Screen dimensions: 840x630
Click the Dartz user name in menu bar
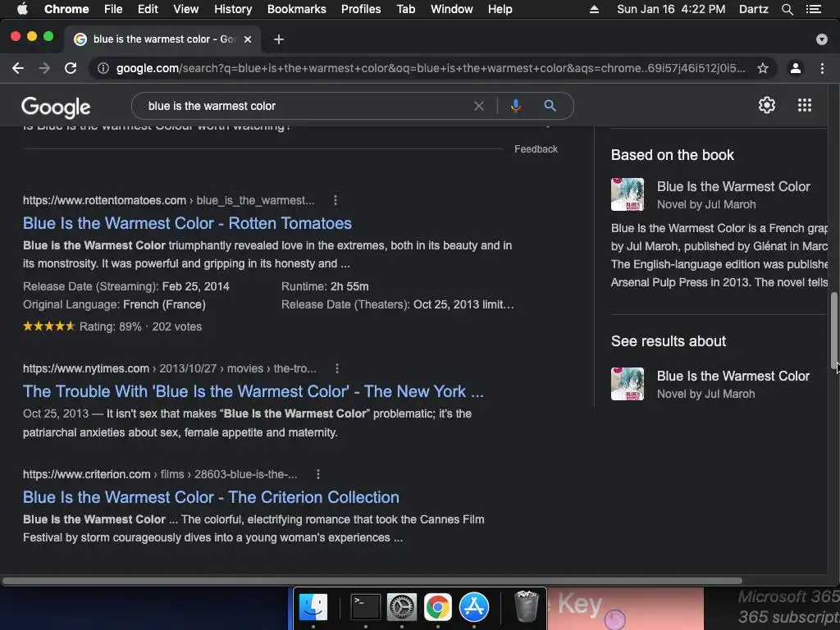753,9
